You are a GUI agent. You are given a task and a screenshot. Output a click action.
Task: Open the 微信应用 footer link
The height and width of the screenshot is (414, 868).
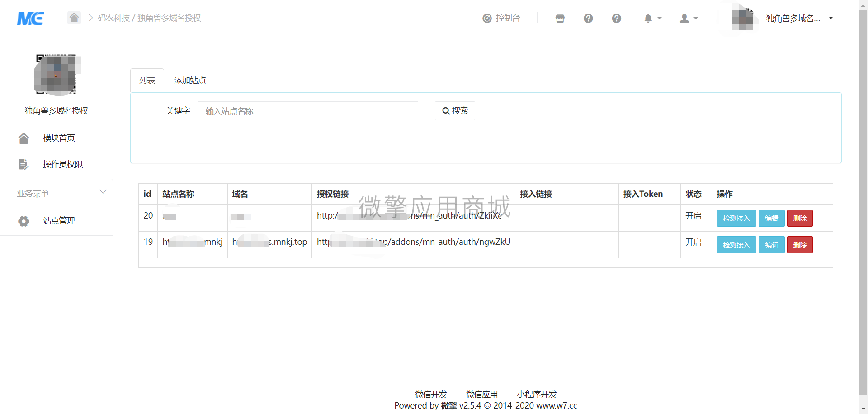(482, 395)
